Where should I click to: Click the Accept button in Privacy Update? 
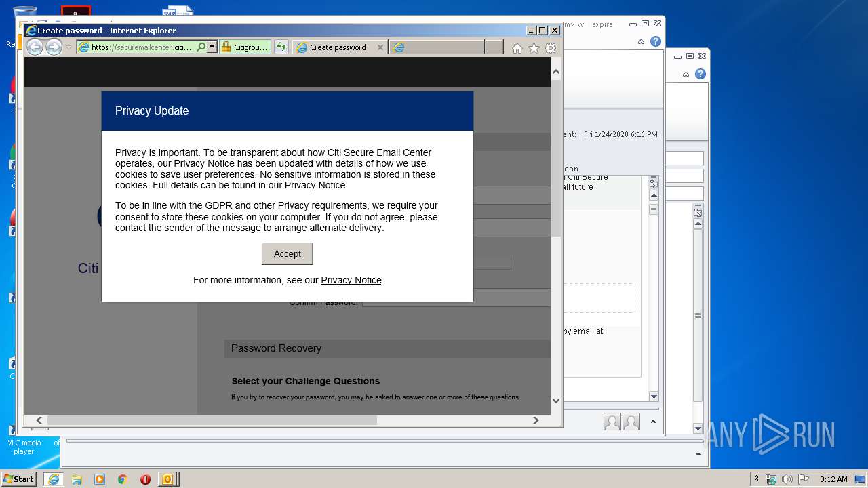pos(288,253)
